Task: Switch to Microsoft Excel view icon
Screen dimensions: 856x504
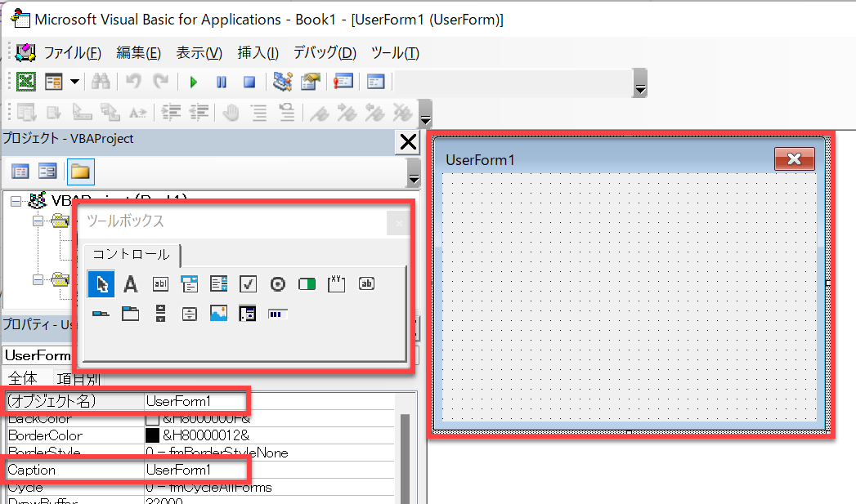Action: (25, 82)
